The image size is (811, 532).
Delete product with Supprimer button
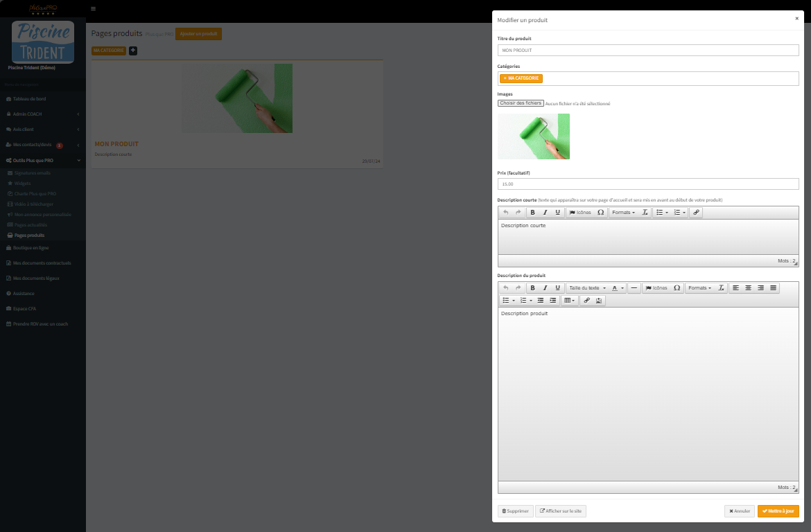tap(515, 511)
